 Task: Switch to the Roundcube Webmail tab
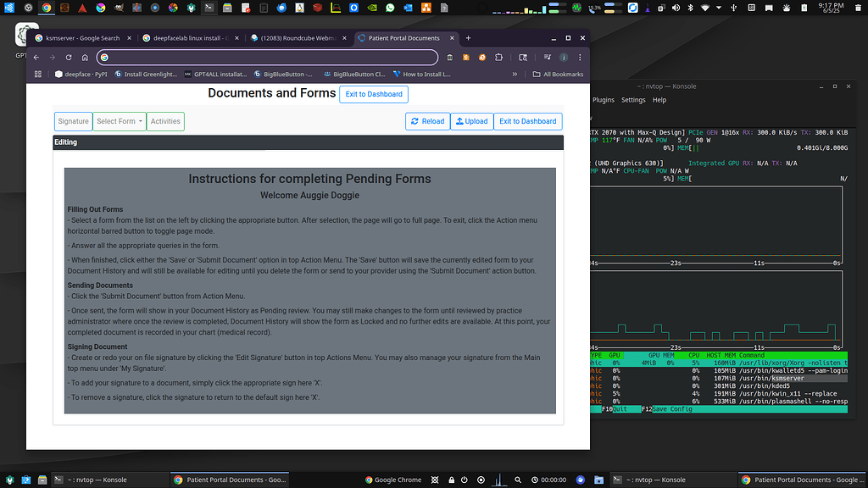[297, 37]
